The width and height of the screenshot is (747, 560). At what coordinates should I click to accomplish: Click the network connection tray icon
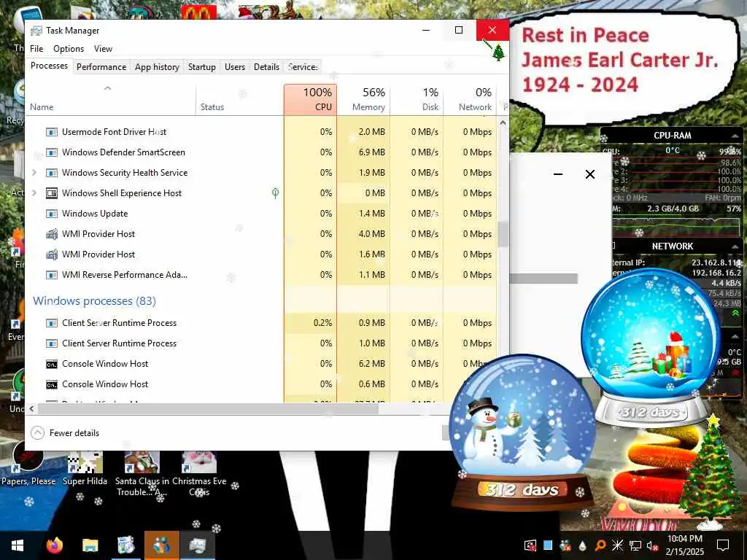(635, 545)
